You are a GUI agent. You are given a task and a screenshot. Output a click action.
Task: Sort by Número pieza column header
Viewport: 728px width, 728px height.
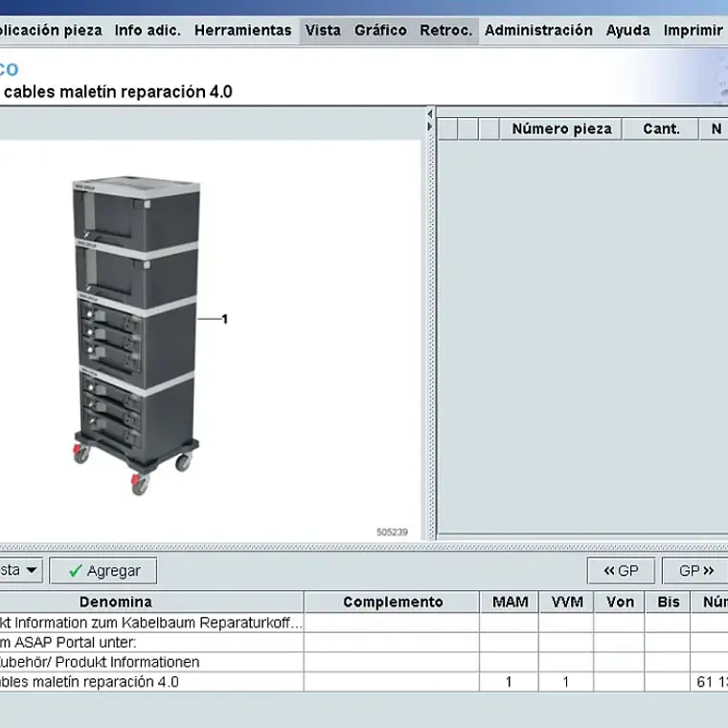tap(561, 129)
